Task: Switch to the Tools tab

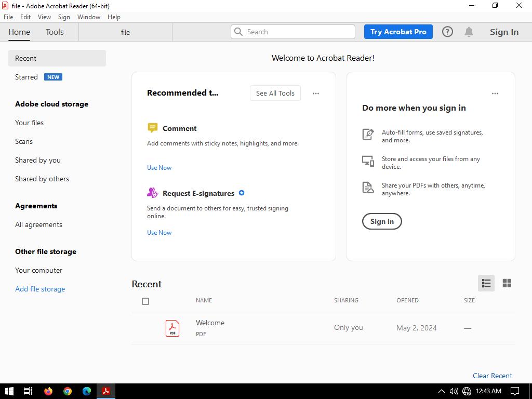Action: click(55, 32)
